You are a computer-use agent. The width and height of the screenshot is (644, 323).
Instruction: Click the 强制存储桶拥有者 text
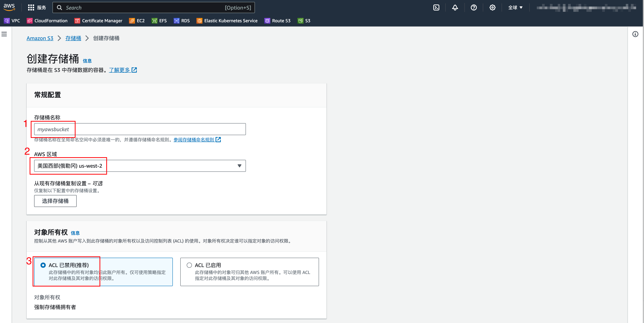click(x=55, y=307)
